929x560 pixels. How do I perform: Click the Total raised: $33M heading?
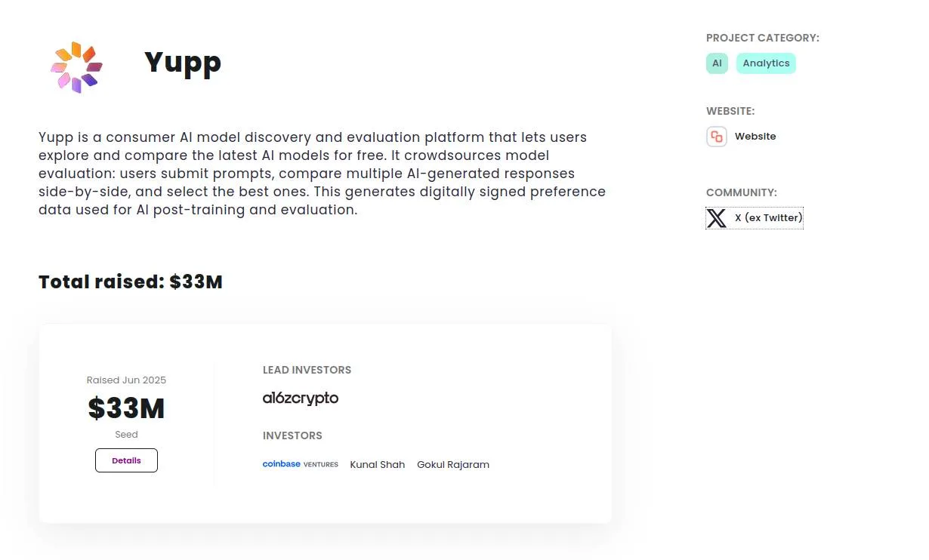click(x=131, y=282)
